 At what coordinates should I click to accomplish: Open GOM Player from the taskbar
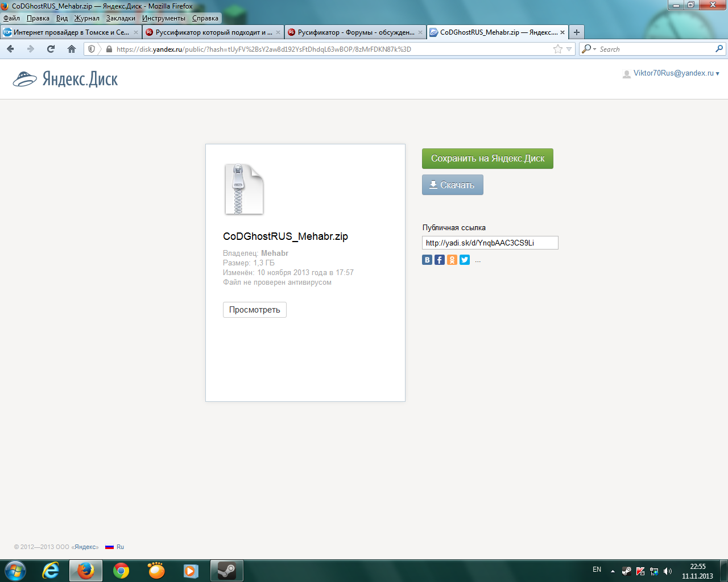pos(156,570)
